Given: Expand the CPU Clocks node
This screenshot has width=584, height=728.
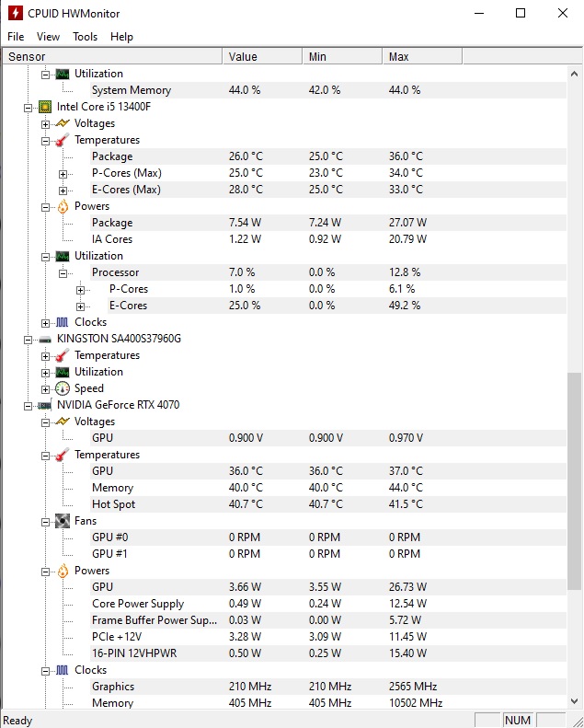Looking at the screenshot, I should [x=46, y=322].
